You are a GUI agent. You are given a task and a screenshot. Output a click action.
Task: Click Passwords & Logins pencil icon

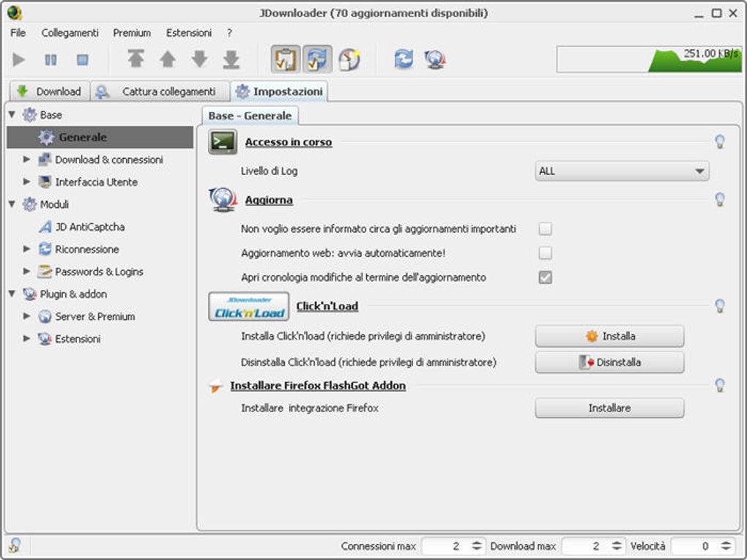tap(45, 272)
